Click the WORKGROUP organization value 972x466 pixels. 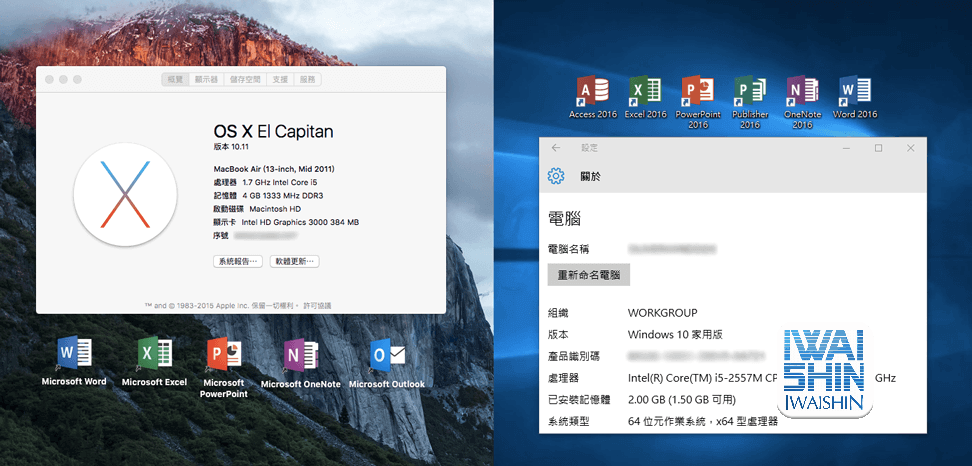[x=663, y=313]
